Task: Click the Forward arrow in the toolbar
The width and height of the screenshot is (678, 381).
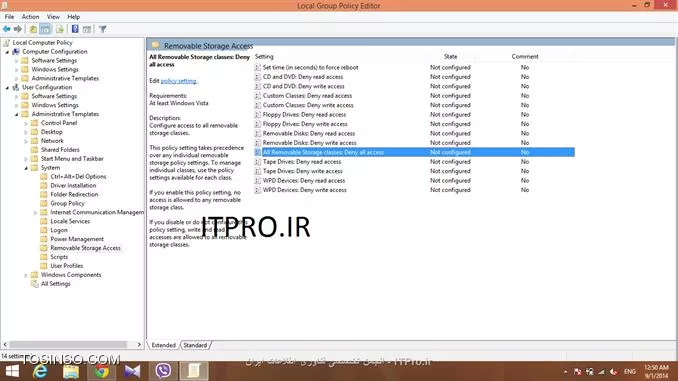Action: (18, 29)
